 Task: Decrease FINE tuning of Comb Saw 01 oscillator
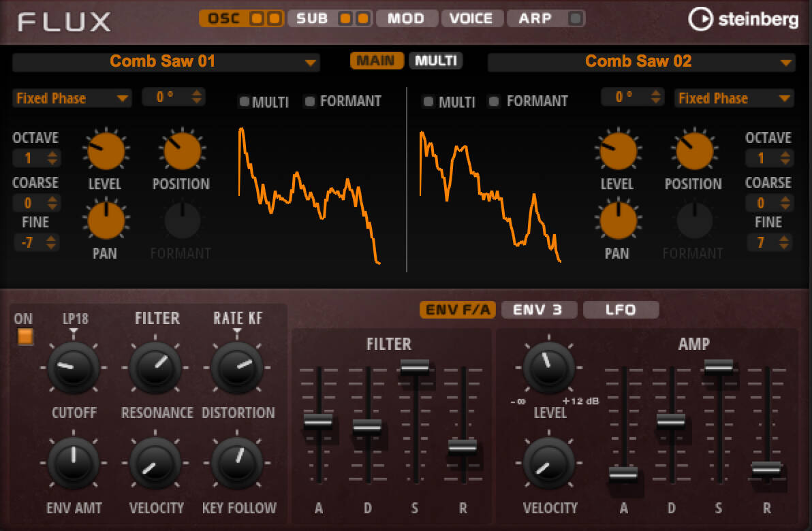coord(51,246)
